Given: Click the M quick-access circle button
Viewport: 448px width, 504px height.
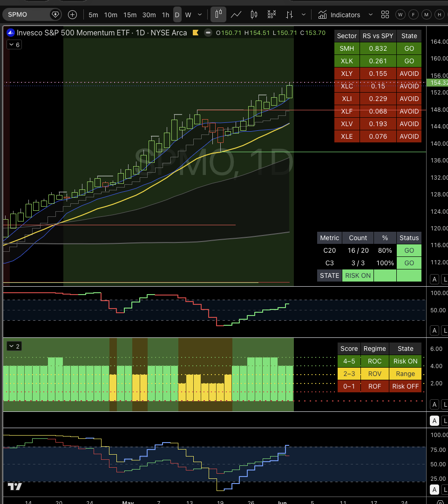Looking at the screenshot, I should [x=427, y=14].
